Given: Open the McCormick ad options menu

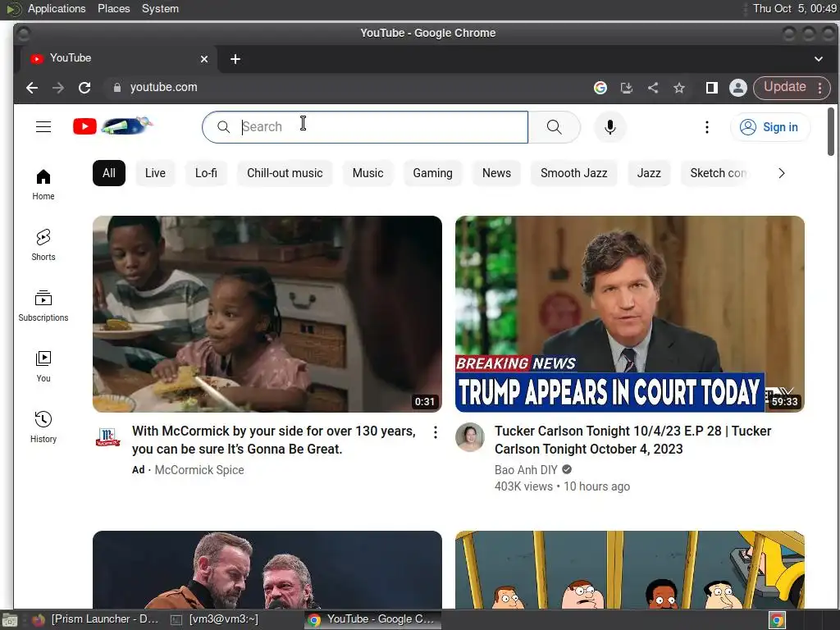Looking at the screenshot, I should (x=436, y=432).
